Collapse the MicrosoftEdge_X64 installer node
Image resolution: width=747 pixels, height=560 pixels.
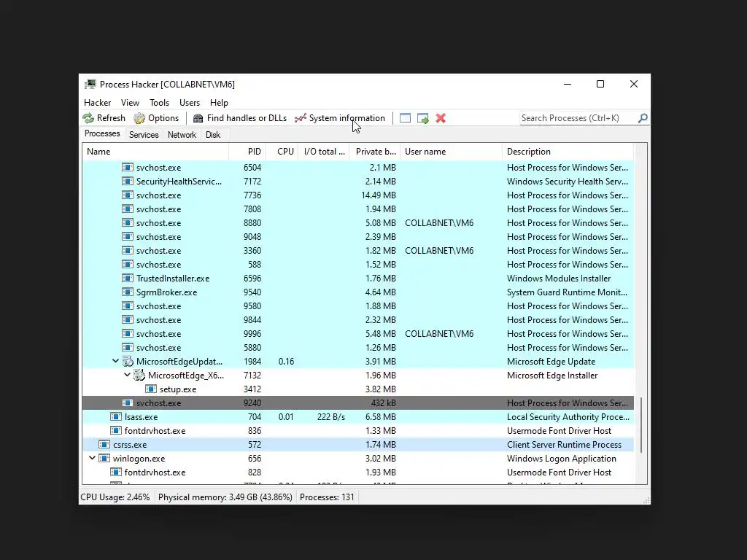point(127,375)
